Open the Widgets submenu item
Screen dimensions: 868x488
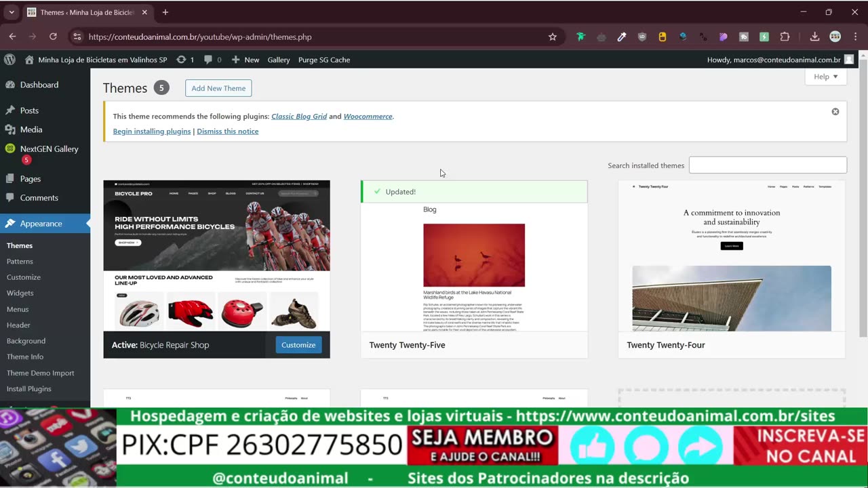point(20,293)
